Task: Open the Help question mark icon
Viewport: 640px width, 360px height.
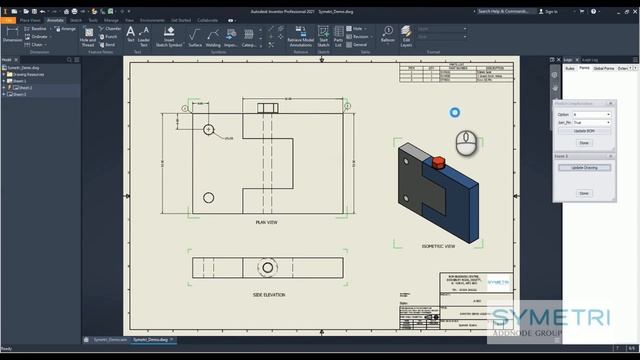Action: (x=593, y=11)
